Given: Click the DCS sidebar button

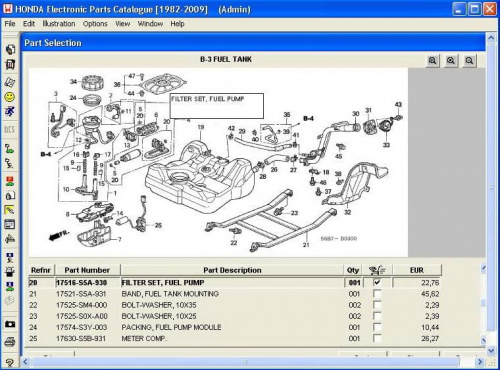Looking at the screenshot, I should point(10,129).
